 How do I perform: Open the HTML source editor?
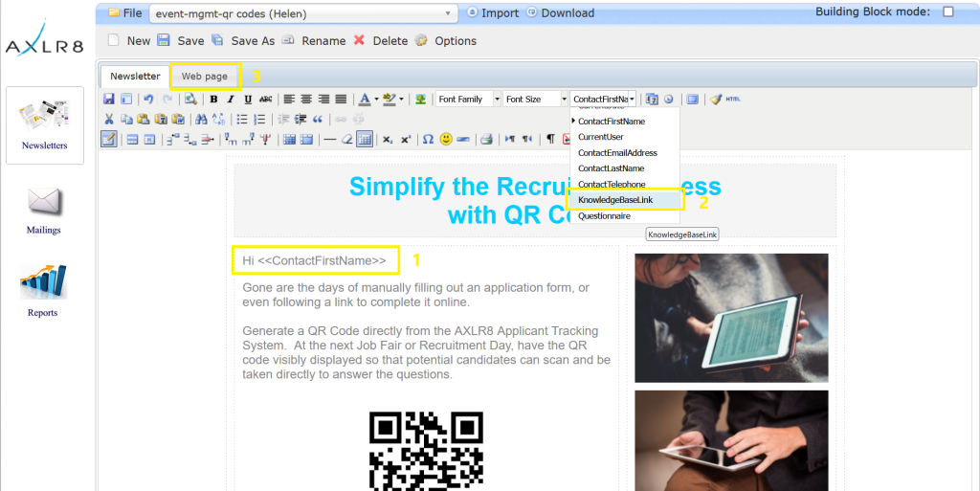tap(733, 99)
